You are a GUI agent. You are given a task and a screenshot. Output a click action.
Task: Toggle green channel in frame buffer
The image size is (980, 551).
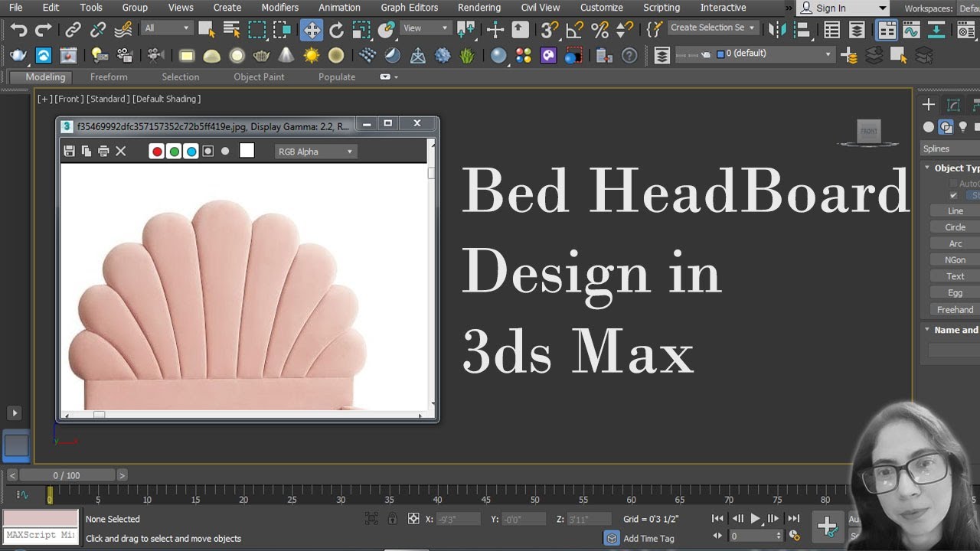(x=175, y=152)
